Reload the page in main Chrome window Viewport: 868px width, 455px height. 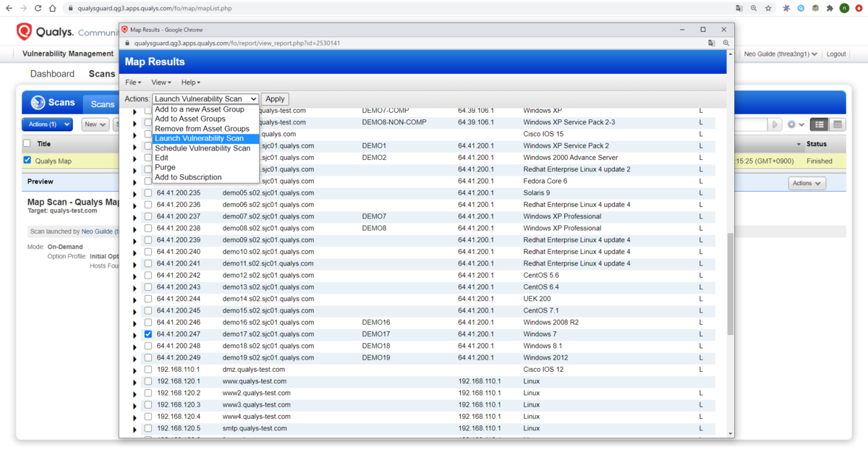pyautogui.click(x=38, y=8)
